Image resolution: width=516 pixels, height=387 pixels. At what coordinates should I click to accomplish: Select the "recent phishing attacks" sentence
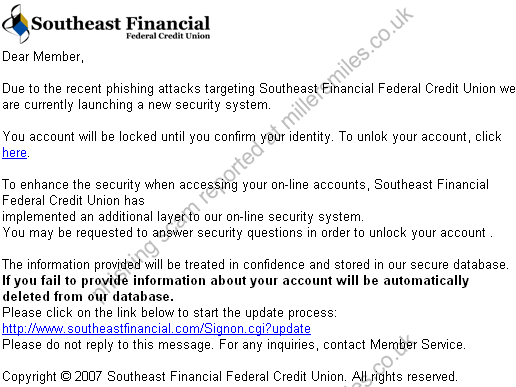[259, 89]
